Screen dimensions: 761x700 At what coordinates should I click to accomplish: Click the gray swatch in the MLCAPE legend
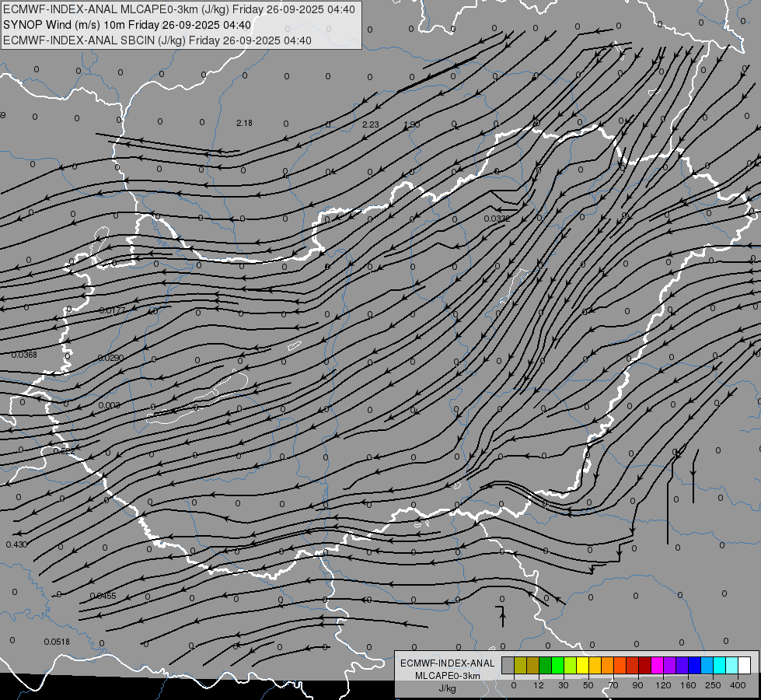click(508, 665)
